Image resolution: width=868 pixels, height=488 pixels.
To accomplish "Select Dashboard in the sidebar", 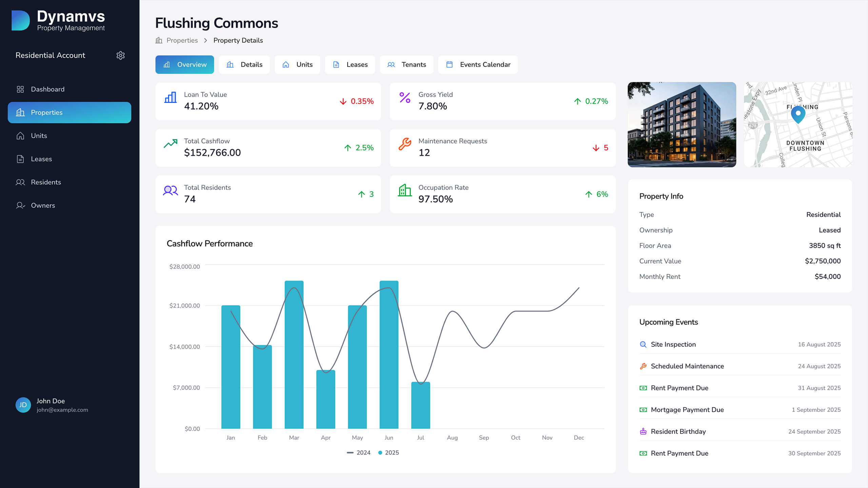I will tap(47, 89).
